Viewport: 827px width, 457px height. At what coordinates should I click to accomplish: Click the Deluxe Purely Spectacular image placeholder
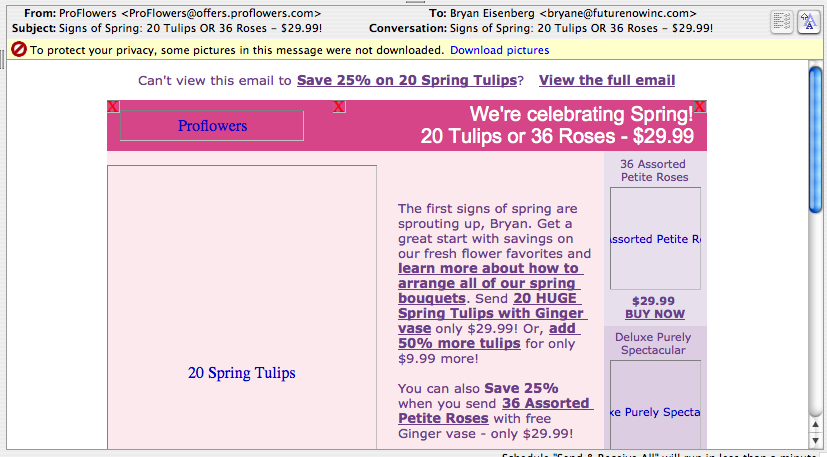click(655, 412)
